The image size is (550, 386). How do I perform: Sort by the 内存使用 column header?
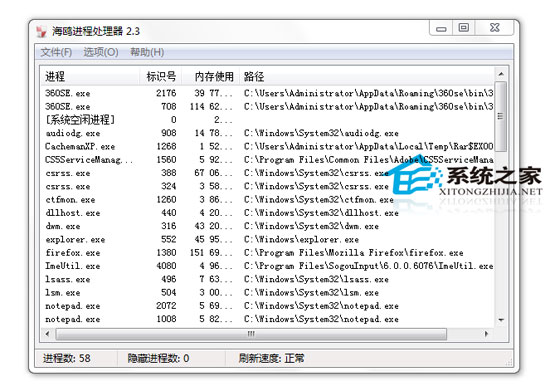(x=210, y=76)
